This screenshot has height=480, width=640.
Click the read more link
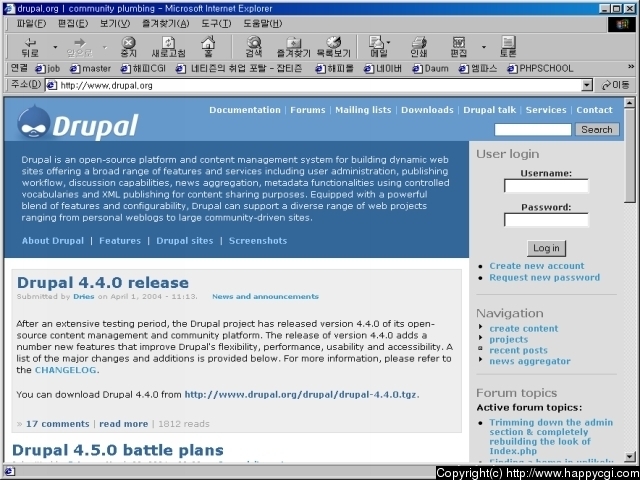(x=123, y=424)
